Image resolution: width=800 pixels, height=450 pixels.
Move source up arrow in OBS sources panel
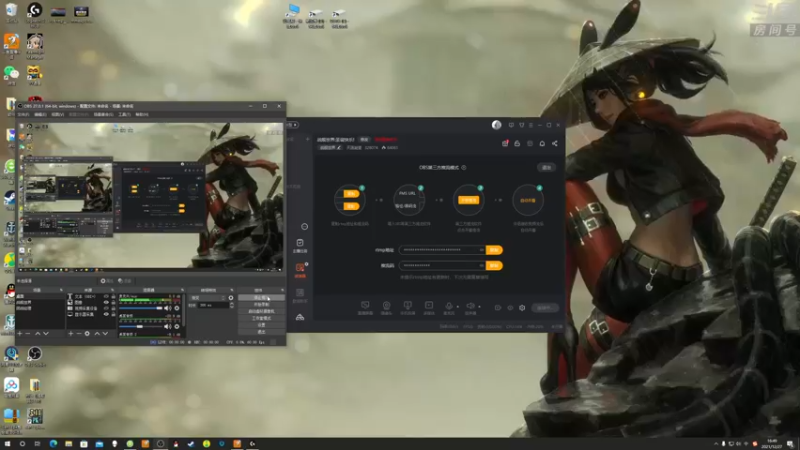97,334
